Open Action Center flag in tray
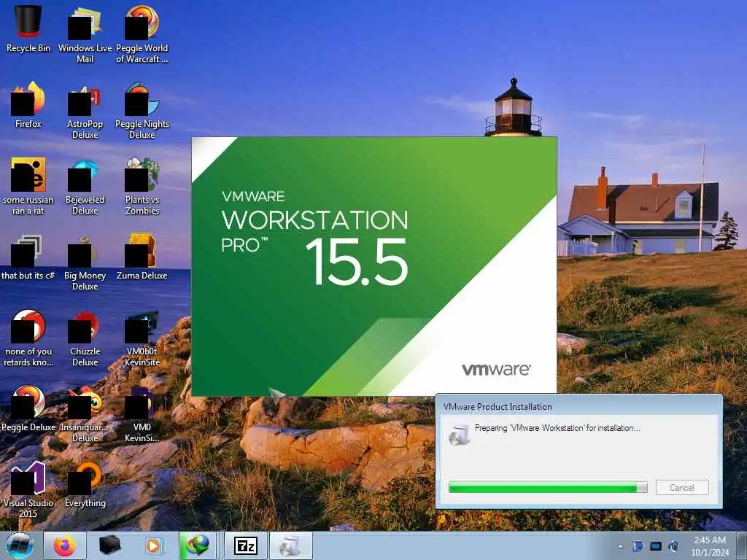This screenshot has height=560, width=747. (x=638, y=546)
